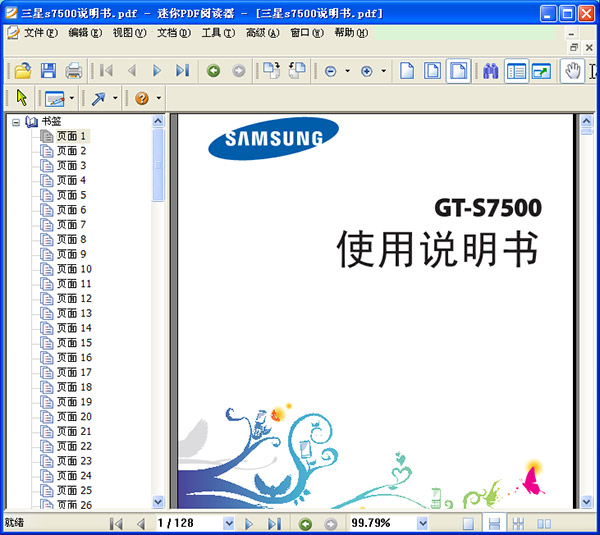Open snapshot tool dropdown arrow
This screenshot has width=600, height=535.
pyautogui.click(x=72, y=98)
